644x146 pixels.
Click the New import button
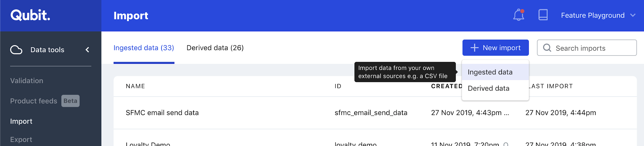pyautogui.click(x=495, y=48)
